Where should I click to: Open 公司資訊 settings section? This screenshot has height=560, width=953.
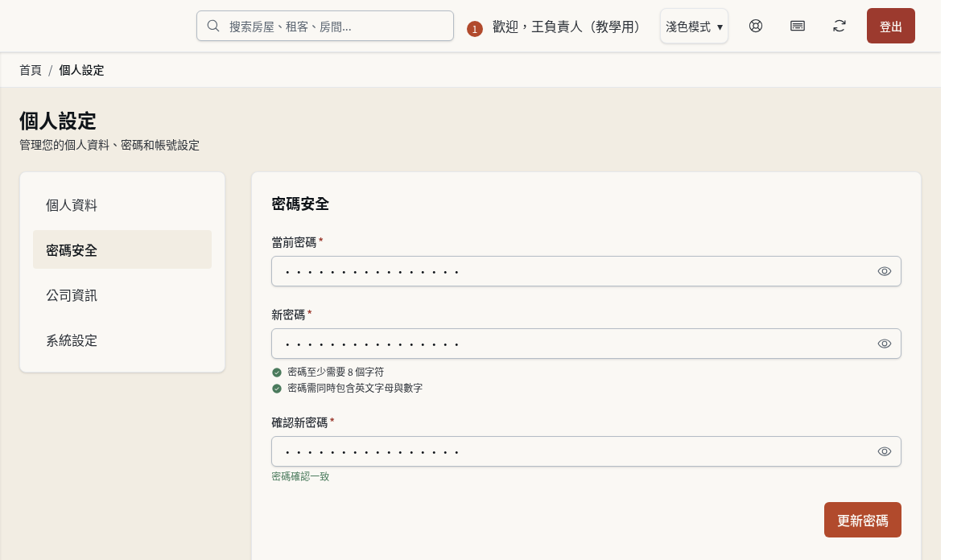tap(122, 295)
